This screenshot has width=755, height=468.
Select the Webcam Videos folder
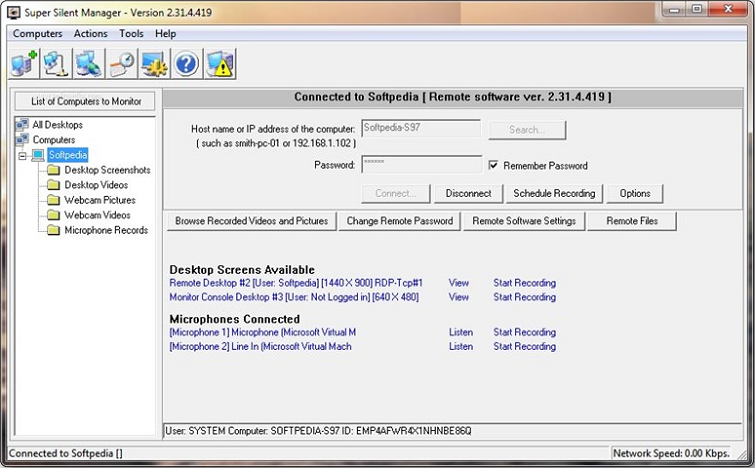click(97, 215)
